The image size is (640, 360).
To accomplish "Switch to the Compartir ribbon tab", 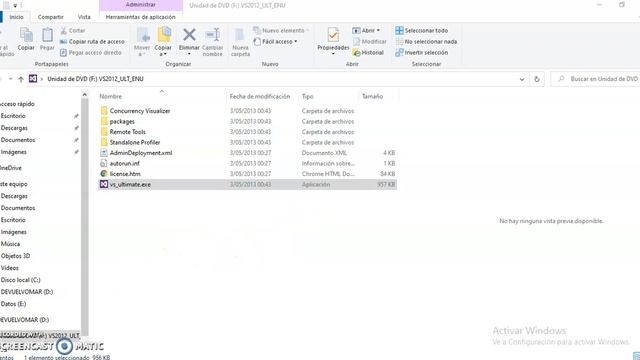I will [51, 17].
